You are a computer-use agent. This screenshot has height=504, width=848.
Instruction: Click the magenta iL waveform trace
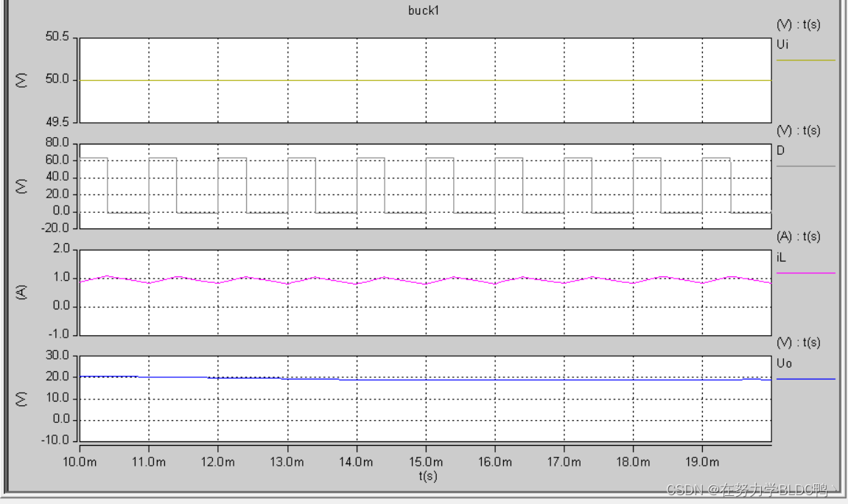point(426,280)
